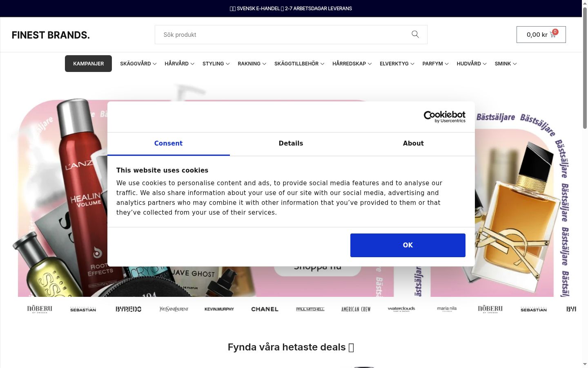Click the Paul Mitchell brand logo

310,309
